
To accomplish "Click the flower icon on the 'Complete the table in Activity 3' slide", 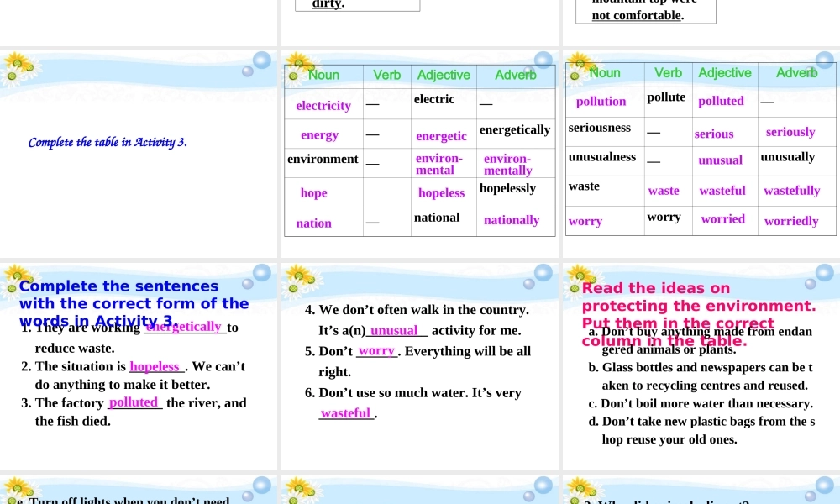I will [18, 67].
